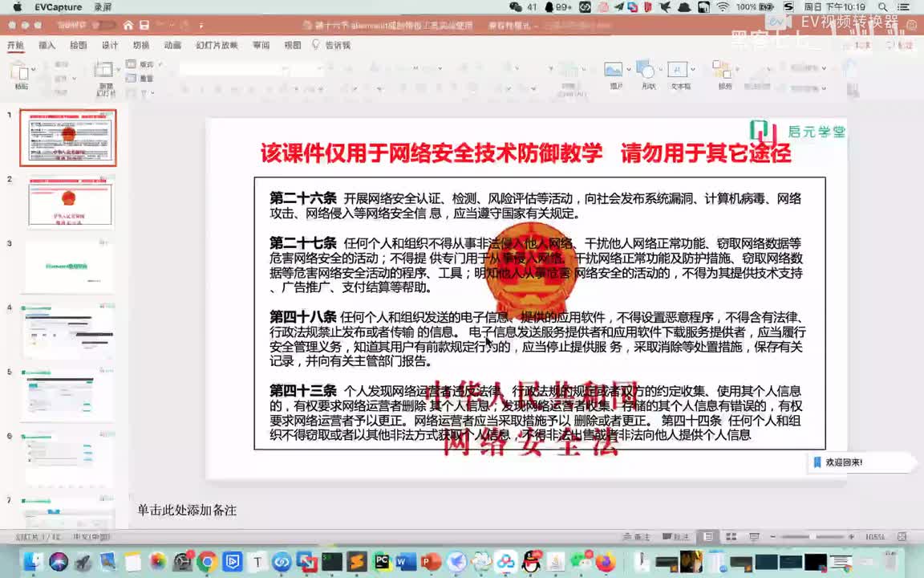Open the Animations (动画) ribbon tab
This screenshot has width=924, height=578.
click(x=172, y=46)
